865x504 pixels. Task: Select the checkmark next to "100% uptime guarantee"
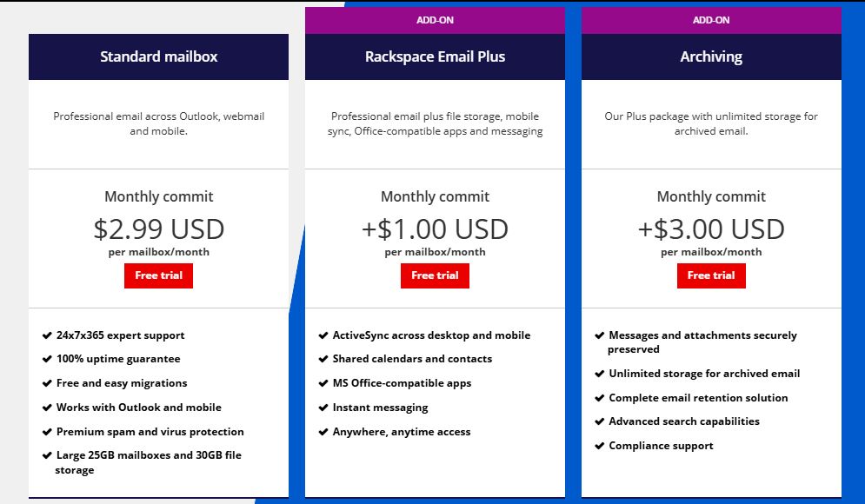pyautogui.click(x=46, y=359)
